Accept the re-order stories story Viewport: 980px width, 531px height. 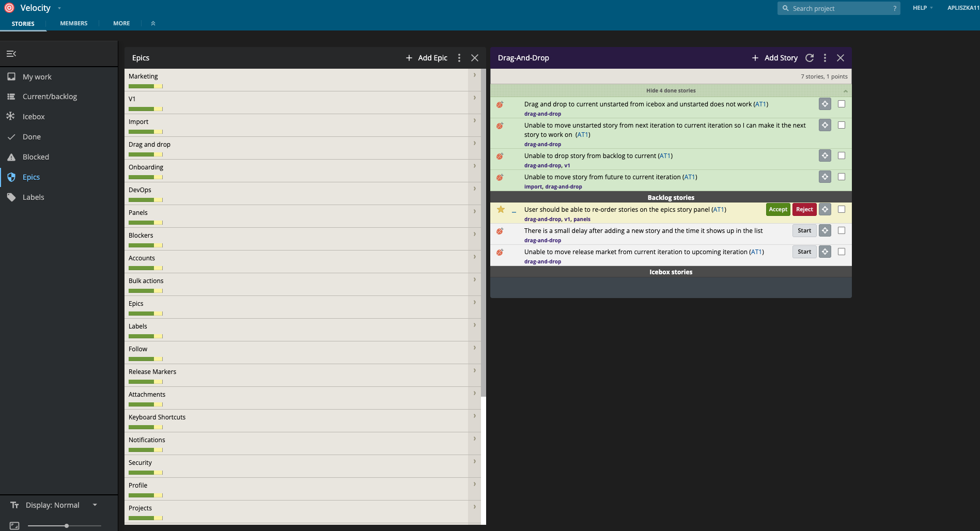coord(778,209)
